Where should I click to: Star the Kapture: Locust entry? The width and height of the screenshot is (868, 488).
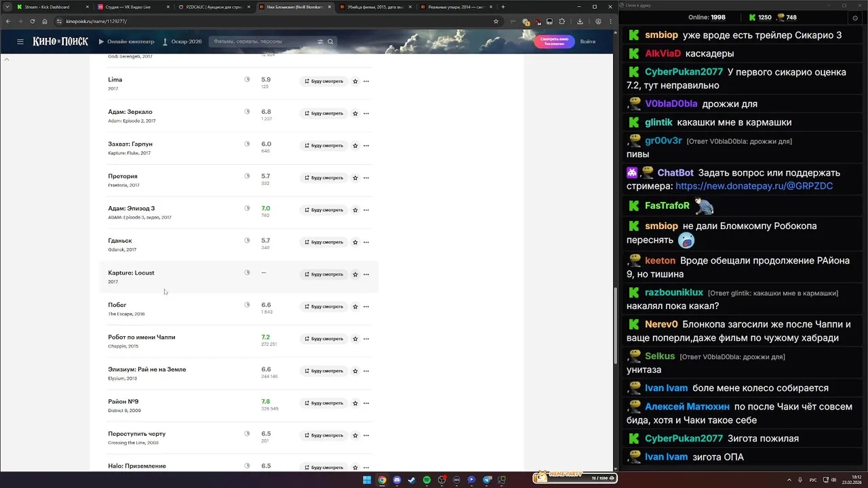point(355,274)
